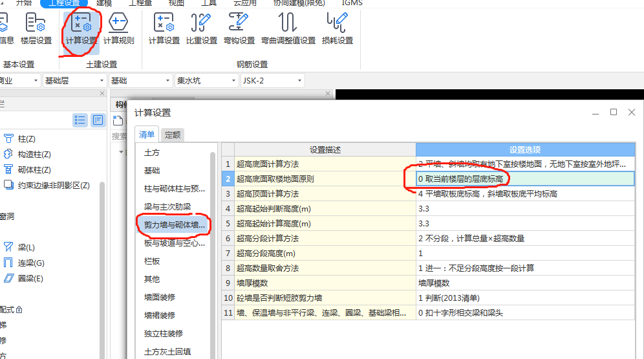This screenshot has width=644, height=359.
Task: Open 协同建模(限免) ribbon tab
Action: (299, 3)
